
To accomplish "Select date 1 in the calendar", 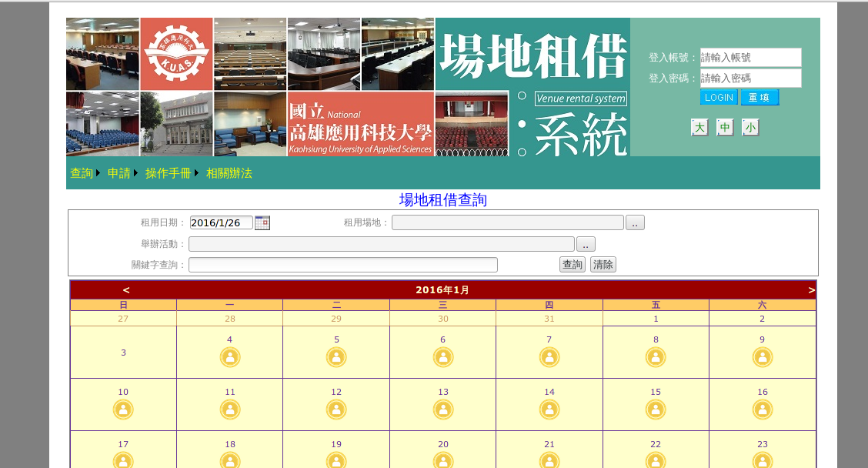I will 656,319.
